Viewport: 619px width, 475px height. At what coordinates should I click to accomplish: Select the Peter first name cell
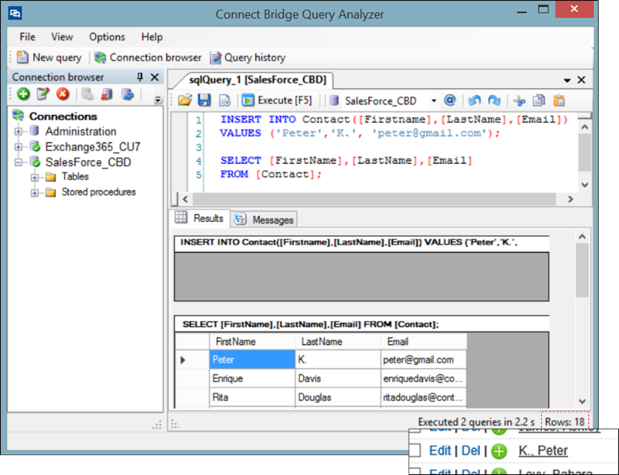(x=252, y=359)
